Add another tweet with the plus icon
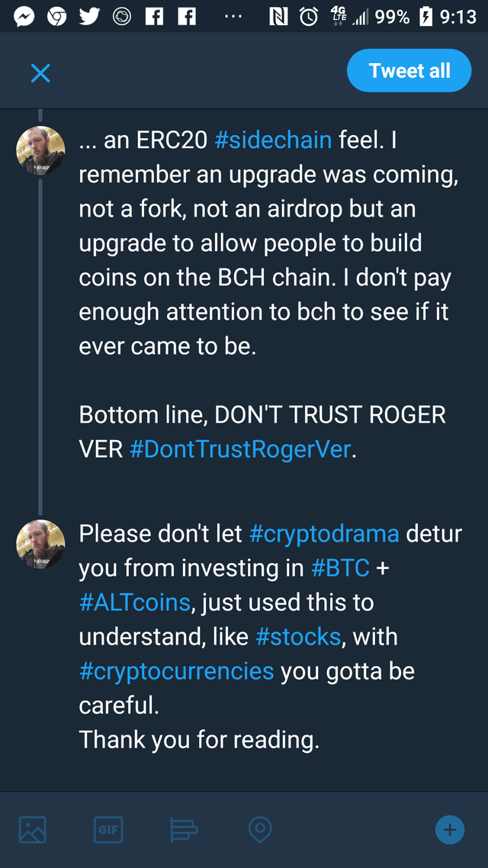488x868 pixels. click(x=449, y=829)
